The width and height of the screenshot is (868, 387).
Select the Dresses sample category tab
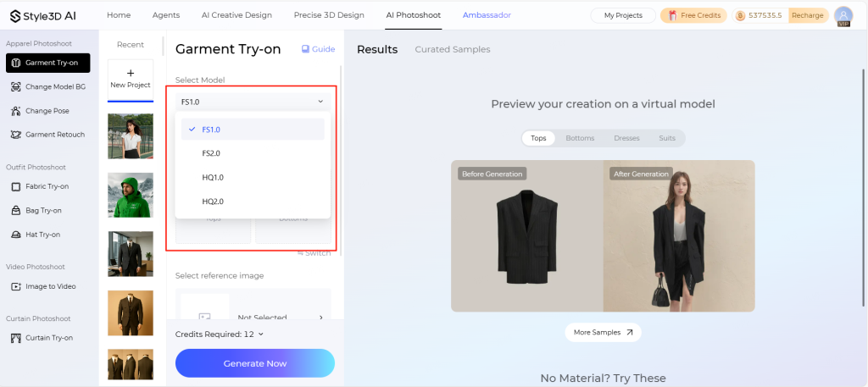(626, 138)
